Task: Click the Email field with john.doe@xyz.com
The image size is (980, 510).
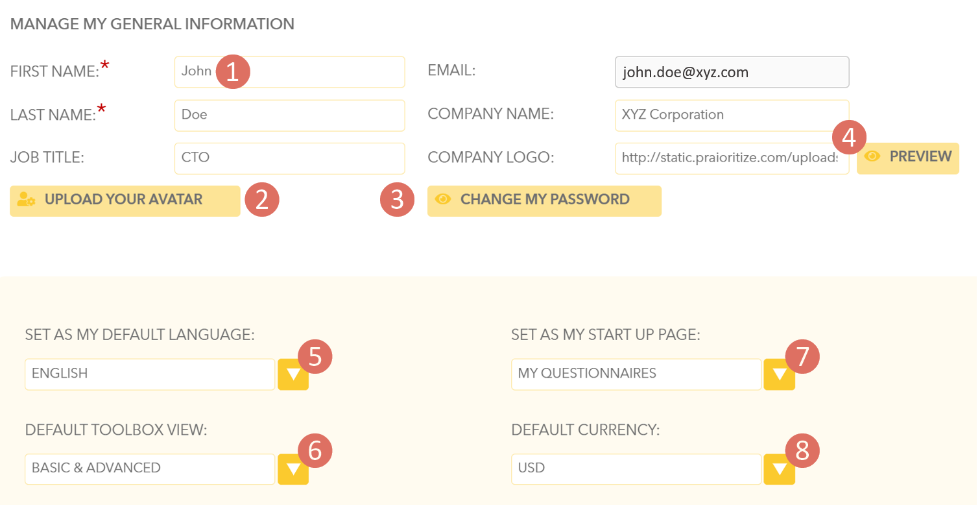Action: coord(732,71)
